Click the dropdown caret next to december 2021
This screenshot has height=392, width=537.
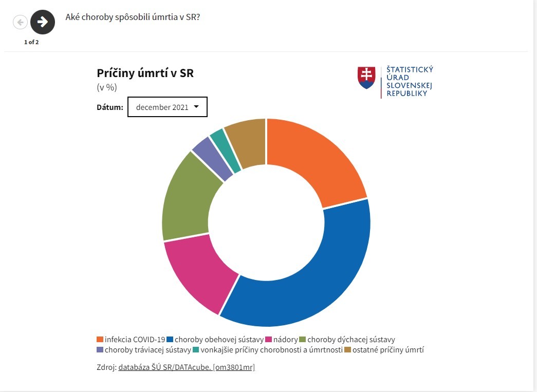coord(196,107)
